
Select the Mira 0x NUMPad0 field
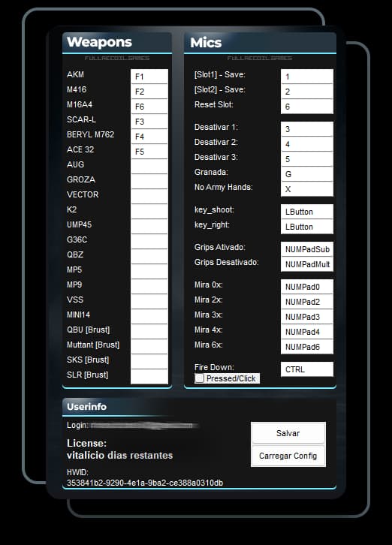307,287
